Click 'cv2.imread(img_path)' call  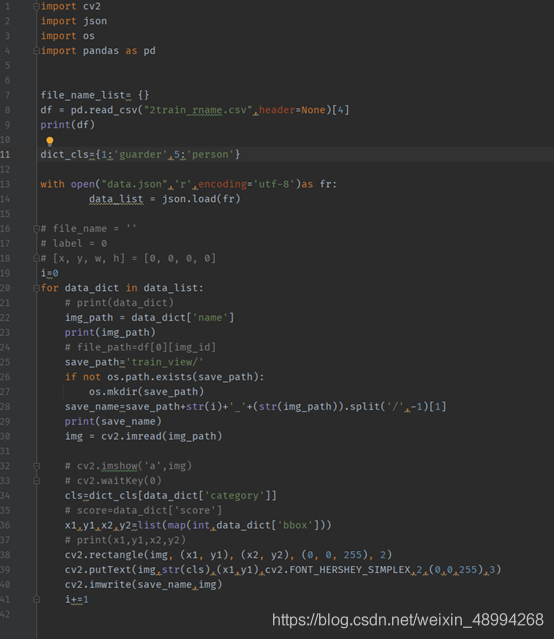pyautogui.click(x=161, y=436)
